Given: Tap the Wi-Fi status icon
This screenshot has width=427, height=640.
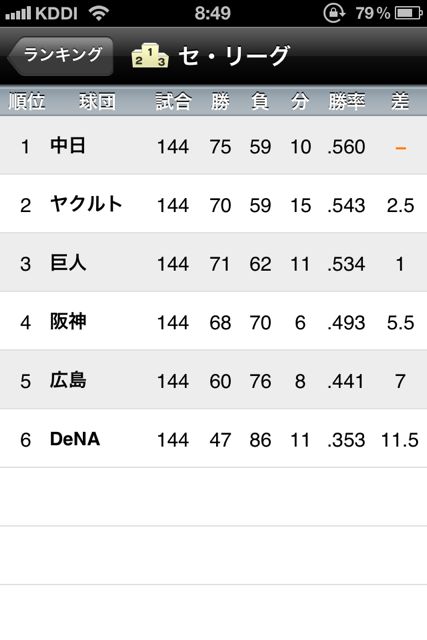Looking at the screenshot, I should (99, 13).
